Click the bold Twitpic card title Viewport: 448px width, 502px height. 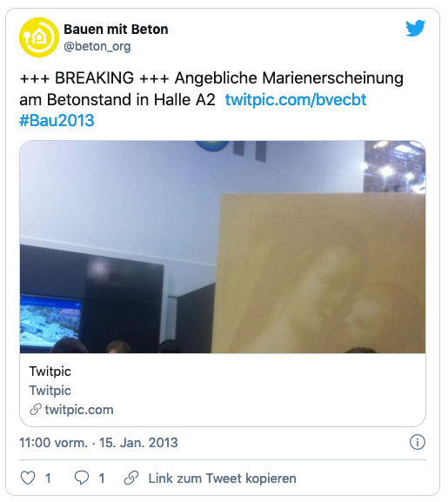tap(50, 371)
